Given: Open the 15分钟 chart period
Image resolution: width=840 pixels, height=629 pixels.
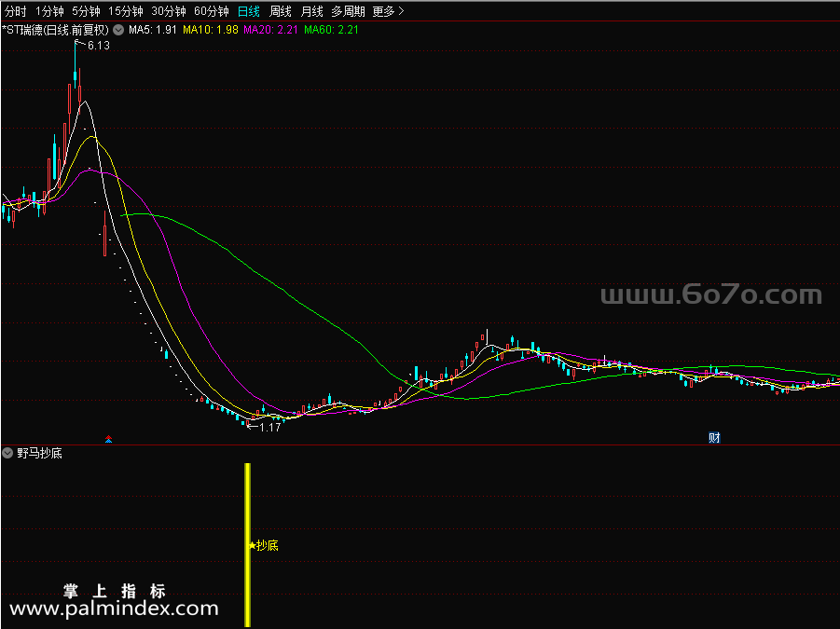Looking at the screenshot, I should pos(125,11).
